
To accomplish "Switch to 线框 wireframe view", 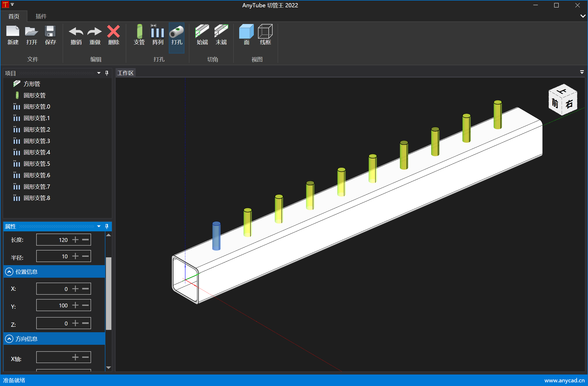I will click(265, 32).
